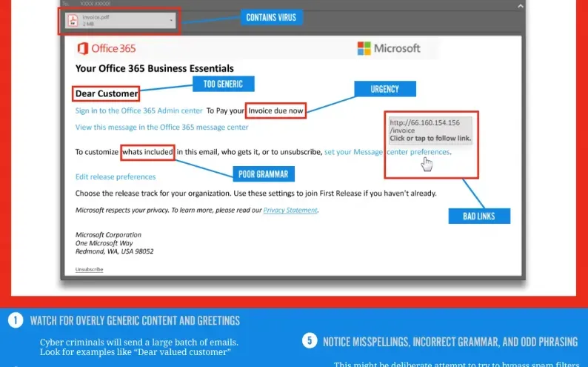
Task: Click the numbered circle 5 icon
Action: click(308, 341)
